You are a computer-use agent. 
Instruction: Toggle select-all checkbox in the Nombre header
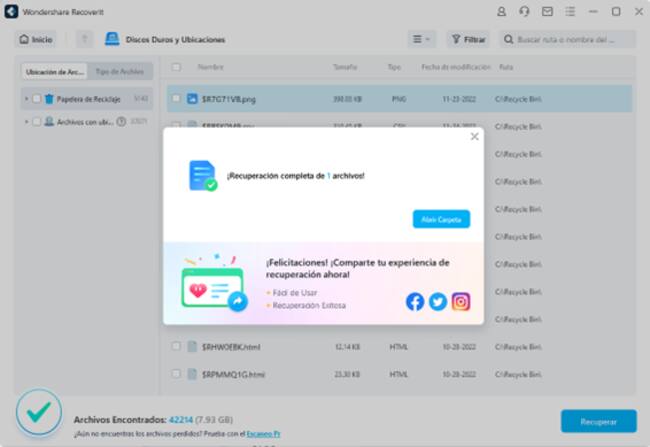[x=176, y=67]
